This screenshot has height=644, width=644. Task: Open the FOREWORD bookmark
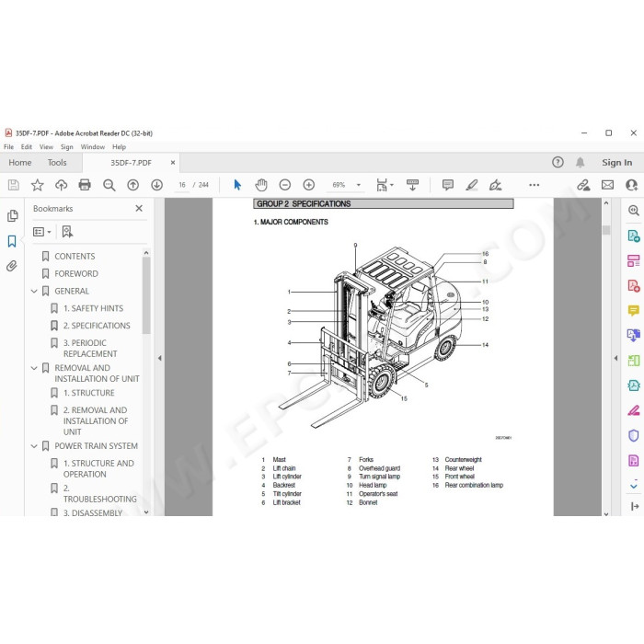76,273
